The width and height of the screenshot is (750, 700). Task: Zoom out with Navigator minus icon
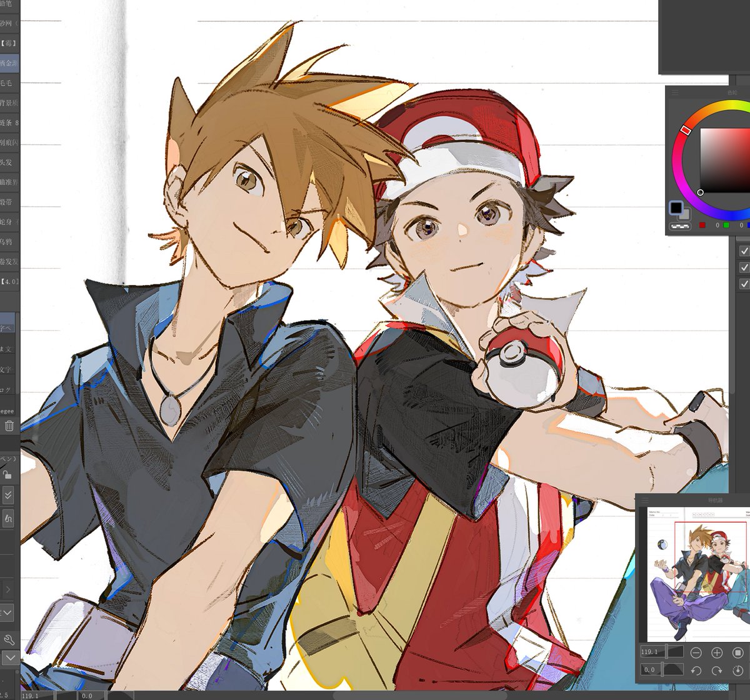[x=696, y=652]
